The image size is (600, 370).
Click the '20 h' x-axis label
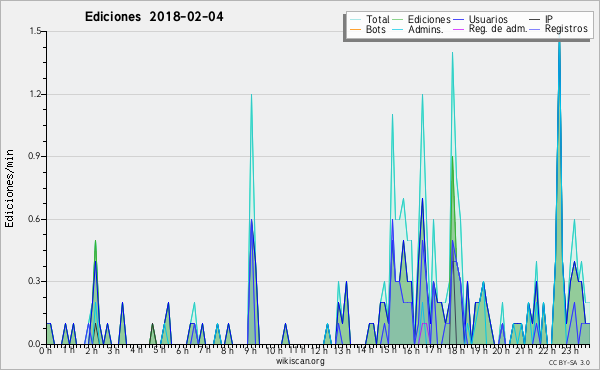click(501, 350)
